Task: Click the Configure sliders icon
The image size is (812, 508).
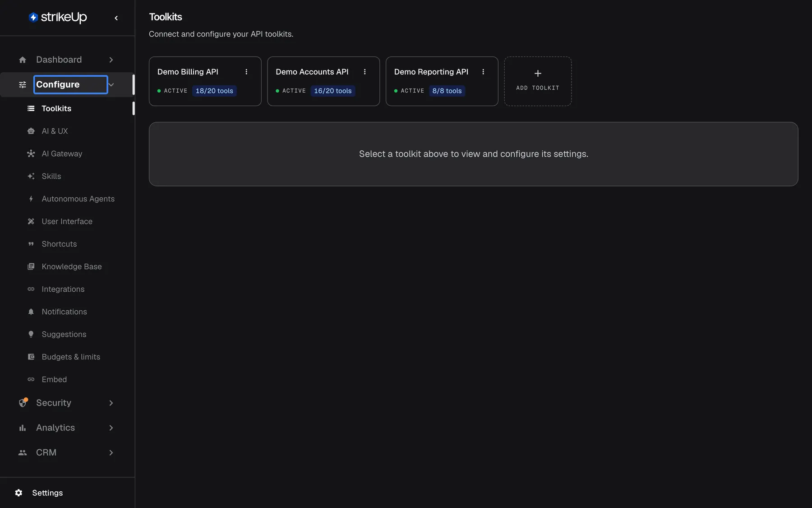Action: [x=23, y=84]
